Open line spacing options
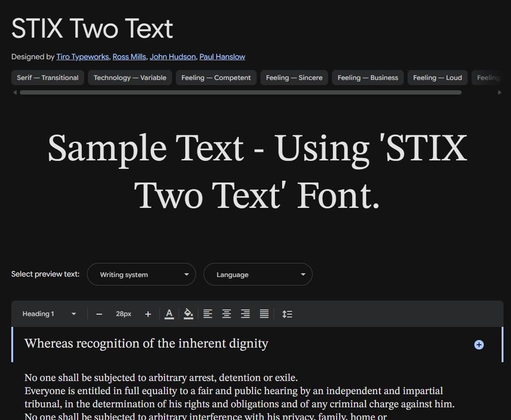This screenshot has width=511, height=420. pyautogui.click(x=287, y=314)
